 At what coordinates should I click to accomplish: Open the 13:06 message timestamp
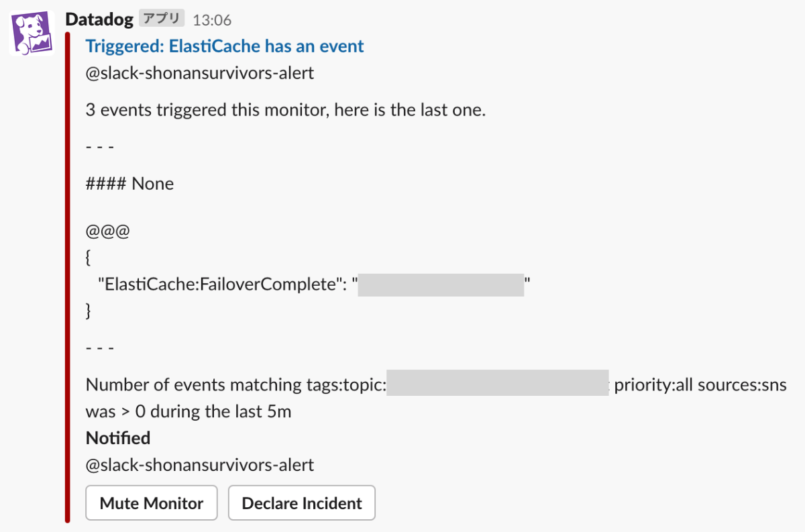[212, 20]
